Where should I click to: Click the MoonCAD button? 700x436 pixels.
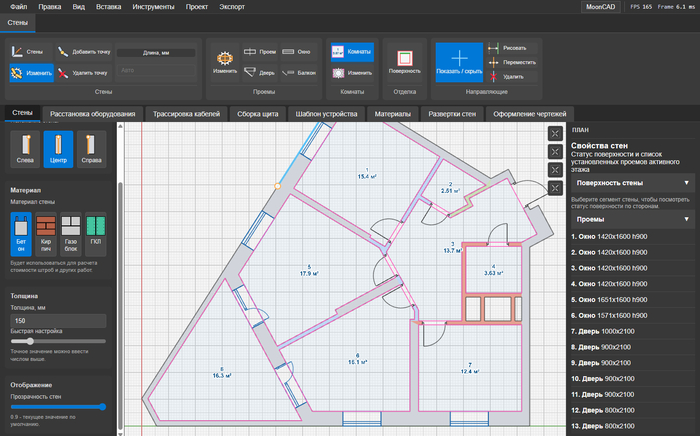(600, 7)
